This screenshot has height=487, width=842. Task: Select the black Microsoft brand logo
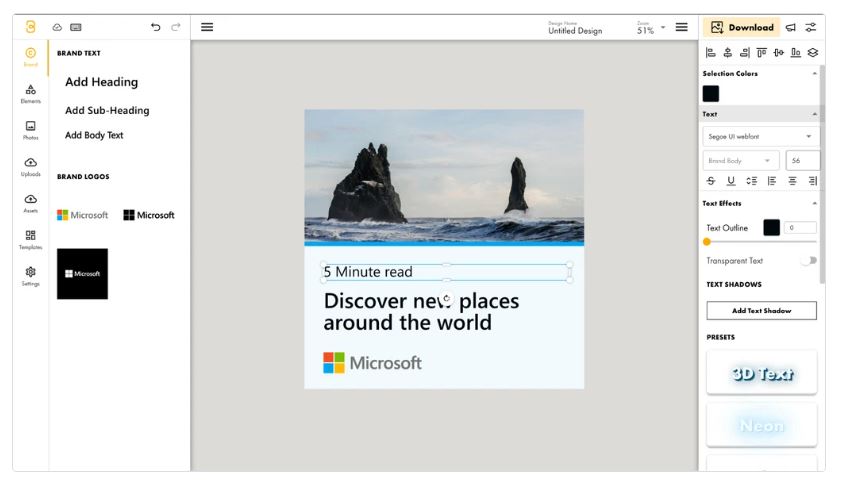[x=149, y=215]
